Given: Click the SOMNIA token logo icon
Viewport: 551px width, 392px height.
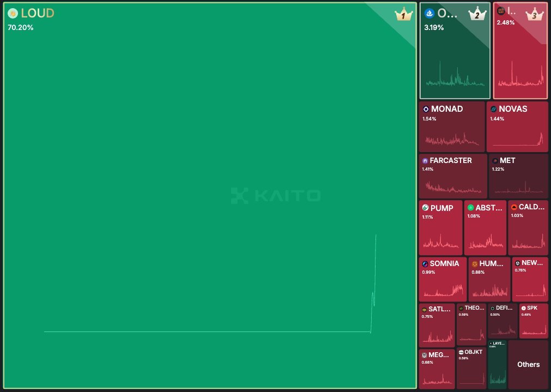Looking at the screenshot, I should tap(425, 264).
